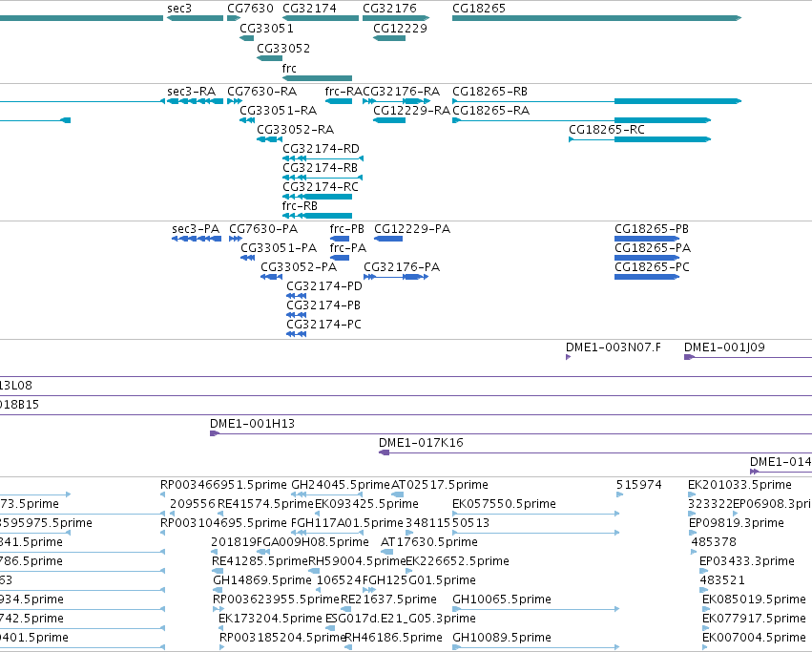Click the CG33051-PA protein
This screenshot has width=812, height=652.
[247, 258]
